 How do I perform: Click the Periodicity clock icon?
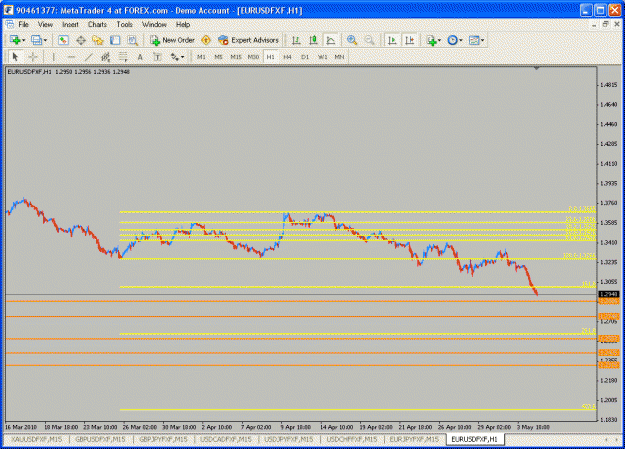click(x=452, y=40)
